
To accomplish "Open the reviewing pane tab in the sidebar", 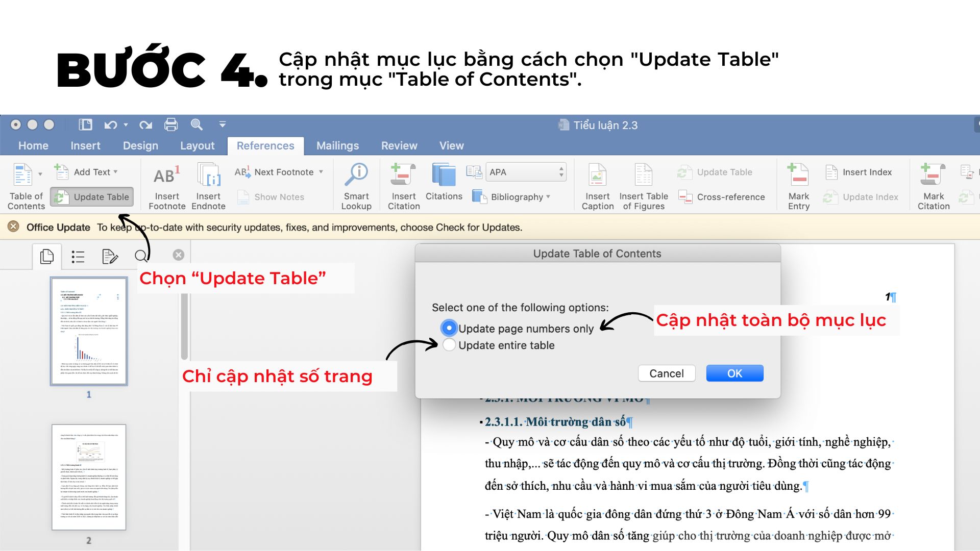I will (110, 257).
